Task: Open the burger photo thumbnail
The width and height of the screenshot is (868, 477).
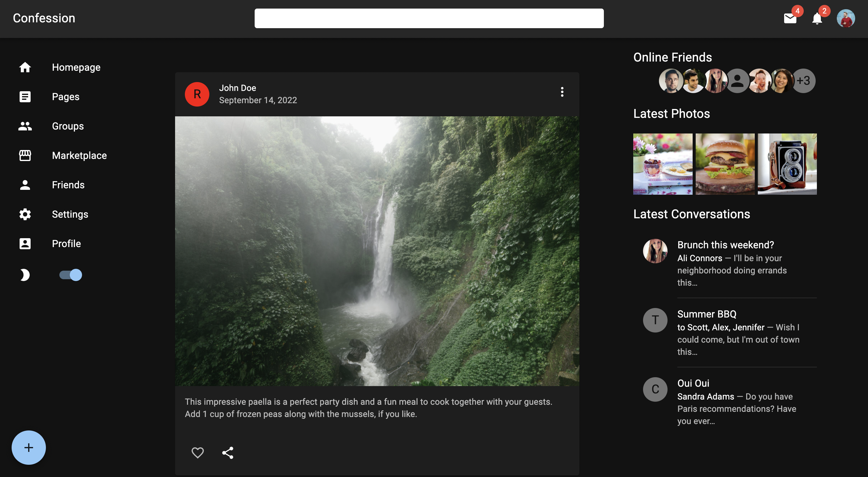Action: pyautogui.click(x=725, y=164)
